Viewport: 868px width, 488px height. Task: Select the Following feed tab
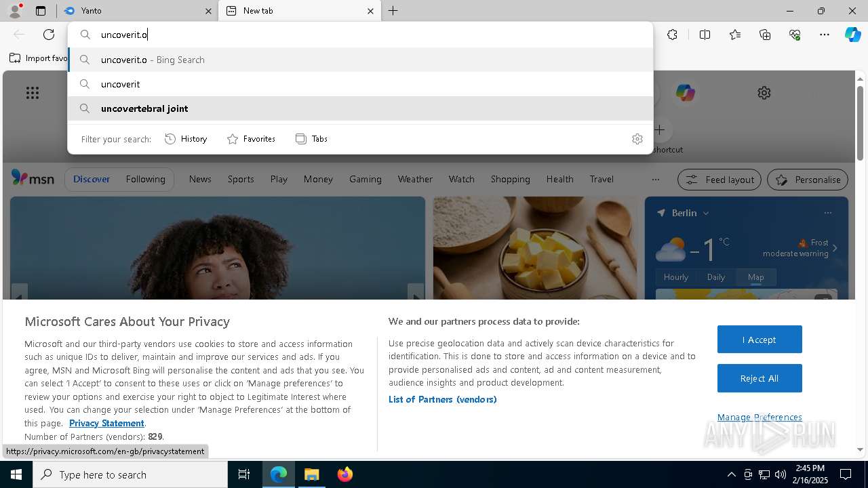tap(145, 180)
